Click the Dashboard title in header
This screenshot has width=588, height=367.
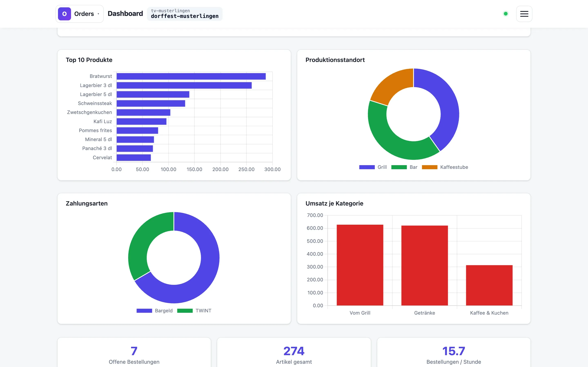click(125, 14)
